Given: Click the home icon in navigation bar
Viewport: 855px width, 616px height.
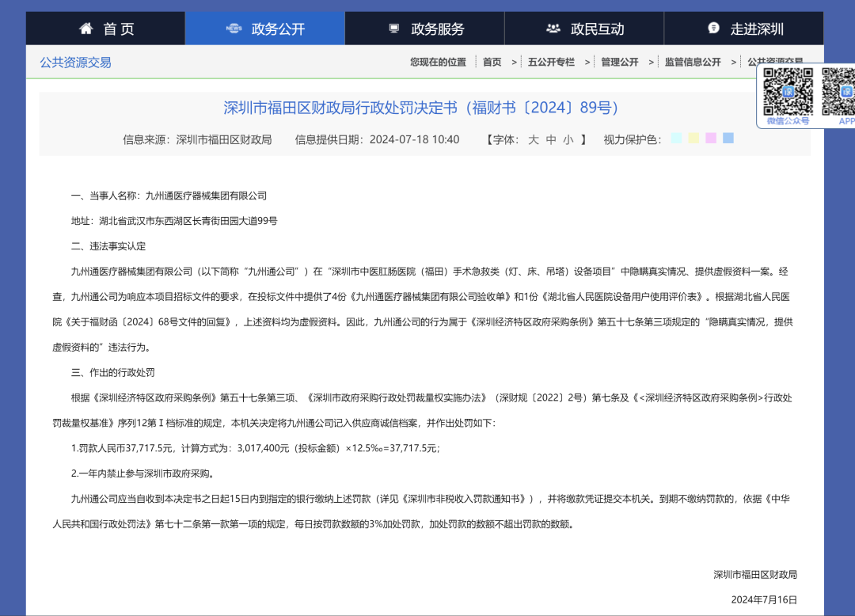Looking at the screenshot, I should (x=86, y=29).
